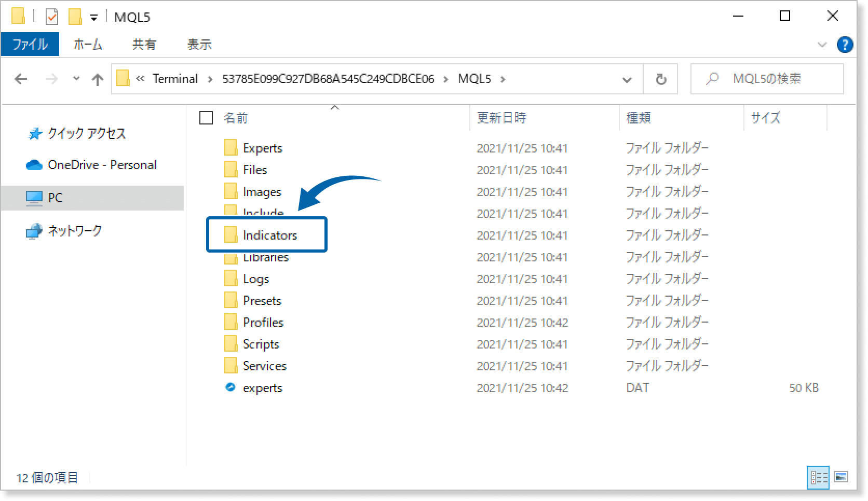Click the Files folder name text
The image size is (868, 501).
tap(255, 170)
